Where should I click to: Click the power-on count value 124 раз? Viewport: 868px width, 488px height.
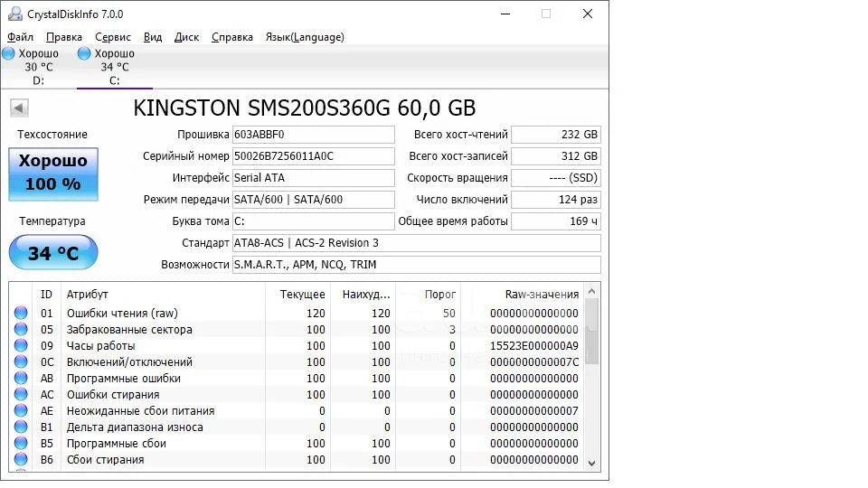[556, 199]
